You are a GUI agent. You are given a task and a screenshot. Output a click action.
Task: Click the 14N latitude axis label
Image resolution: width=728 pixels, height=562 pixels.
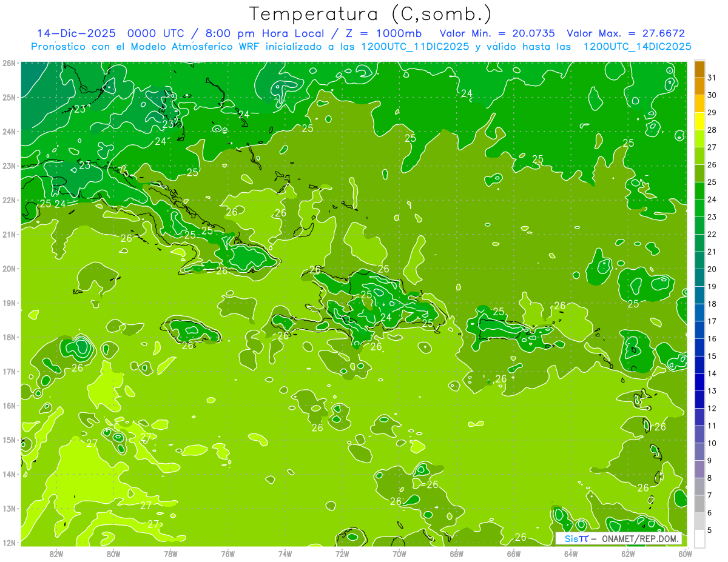click(x=9, y=474)
